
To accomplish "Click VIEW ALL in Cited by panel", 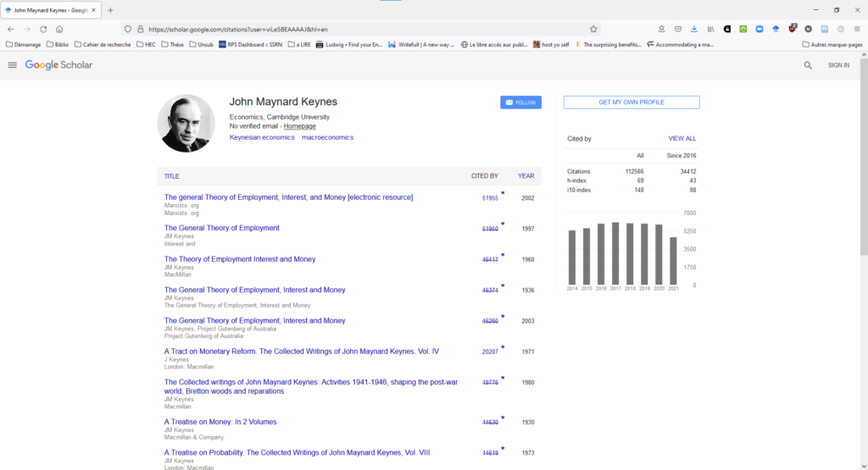I will coord(682,138).
